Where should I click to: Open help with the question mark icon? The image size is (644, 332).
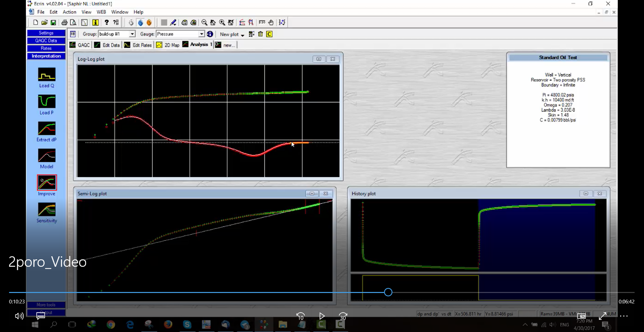[107, 23]
